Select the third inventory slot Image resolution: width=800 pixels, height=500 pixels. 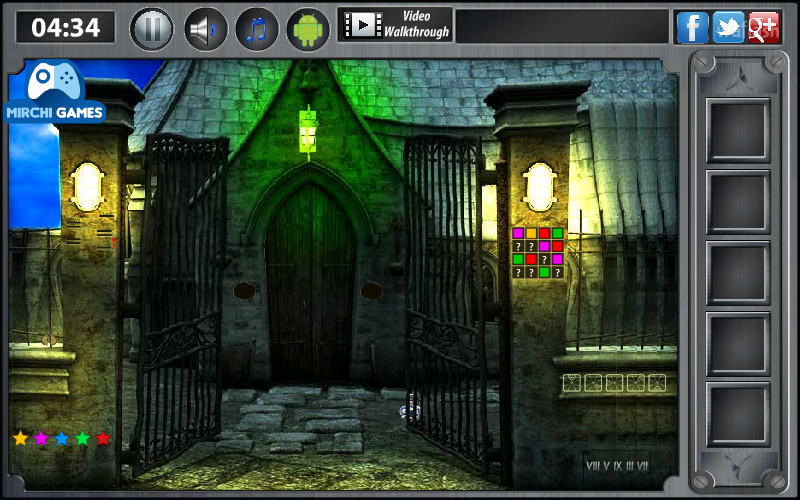coord(738,272)
